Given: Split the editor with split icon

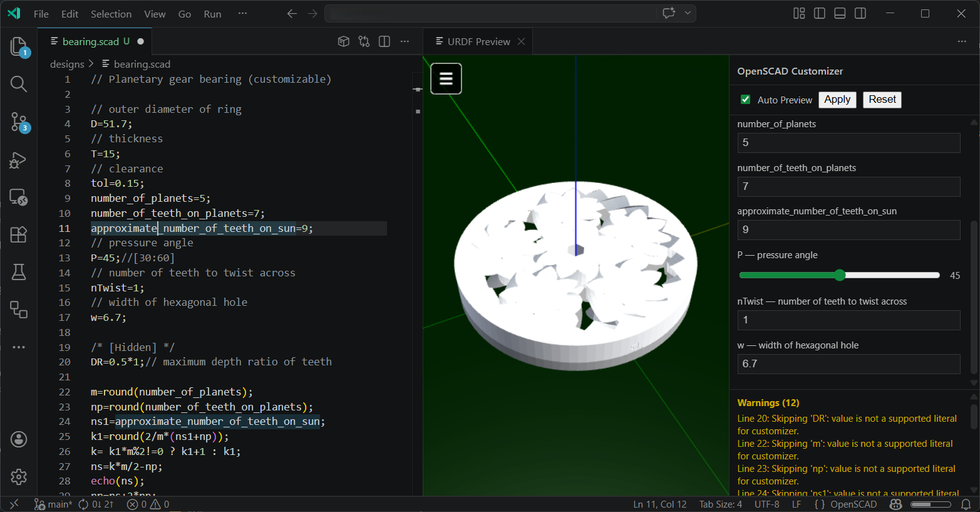Looking at the screenshot, I should pyautogui.click(x=384, y=41).
